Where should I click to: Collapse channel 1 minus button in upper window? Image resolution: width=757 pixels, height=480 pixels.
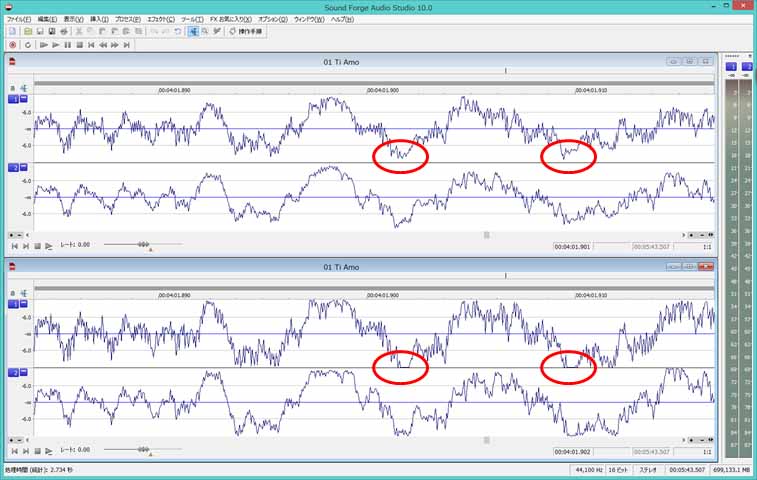(24, 99)
